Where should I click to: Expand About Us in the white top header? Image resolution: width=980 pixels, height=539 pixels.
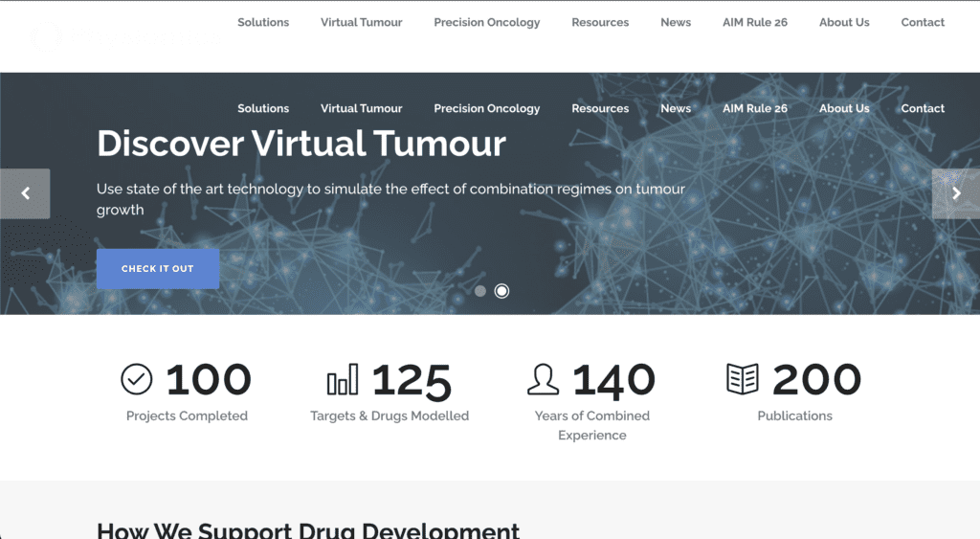pyautogui.click(x=844, y=23)
